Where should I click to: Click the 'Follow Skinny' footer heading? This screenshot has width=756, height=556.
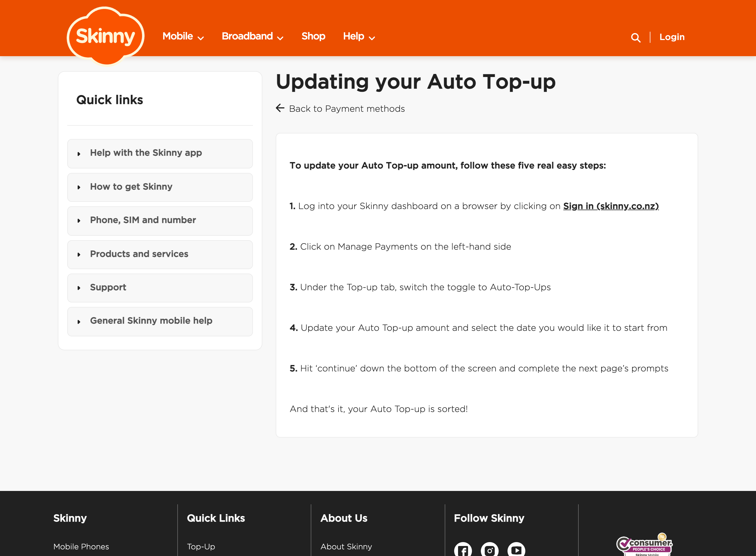(x=489, y=518)
